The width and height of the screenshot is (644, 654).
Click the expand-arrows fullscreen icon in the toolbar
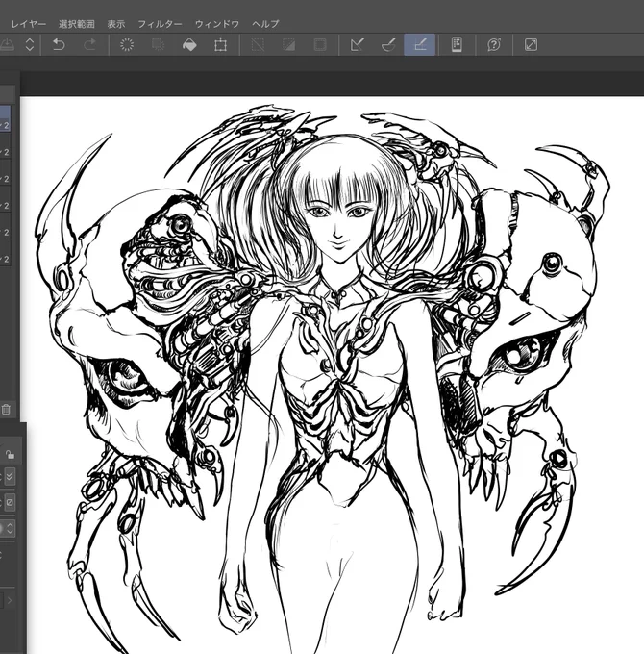pyautogui.click(x=531, y=44)
